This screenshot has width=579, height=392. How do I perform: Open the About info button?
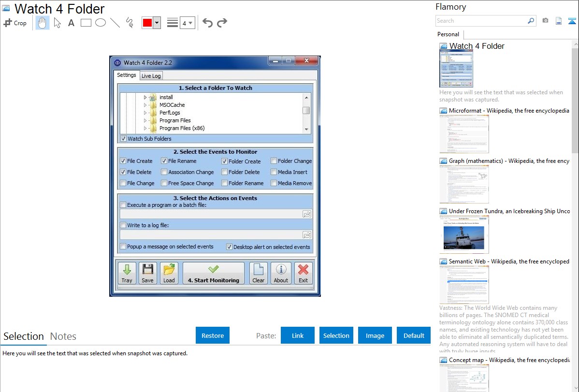click(x=281, y=273)
